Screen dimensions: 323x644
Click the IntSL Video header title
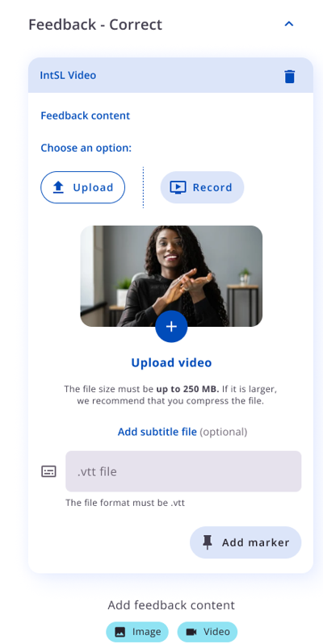[68, 75]
